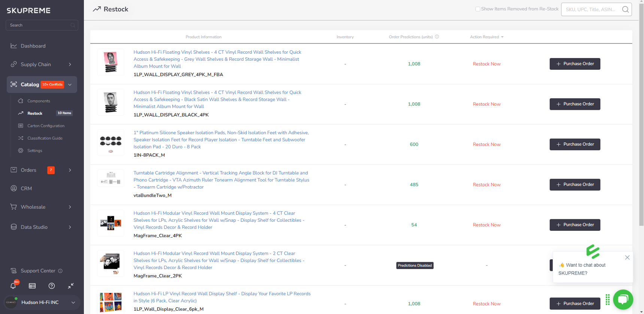Click the Product Information column header

[x=203, y=37]
